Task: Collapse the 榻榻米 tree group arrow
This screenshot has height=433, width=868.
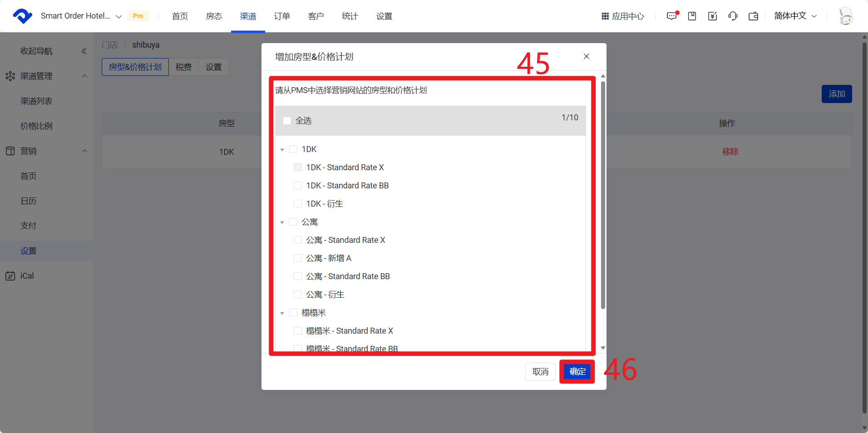Action: [x=282, y=313]
